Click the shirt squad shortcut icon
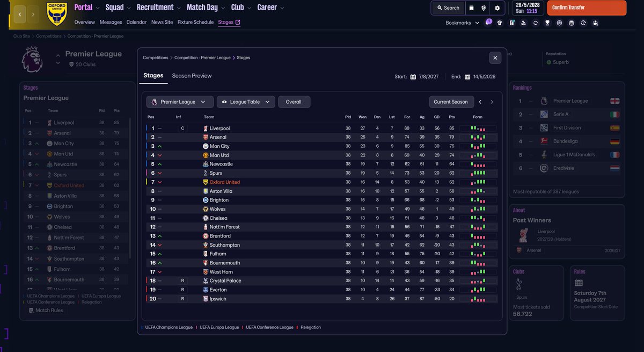The height and width of the screenshot is (352, 644). (x=500, y=23)
